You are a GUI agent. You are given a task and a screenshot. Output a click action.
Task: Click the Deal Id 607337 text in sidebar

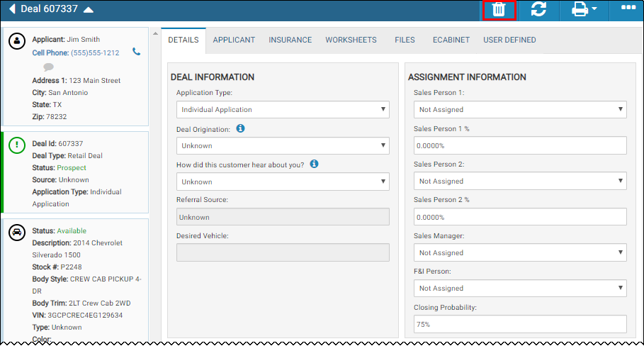point(57,144)
